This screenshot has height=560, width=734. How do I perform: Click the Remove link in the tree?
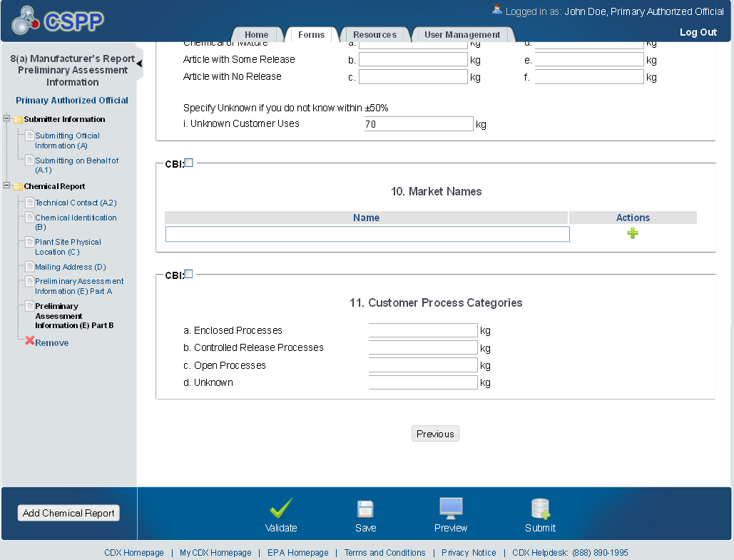(52, 342)
